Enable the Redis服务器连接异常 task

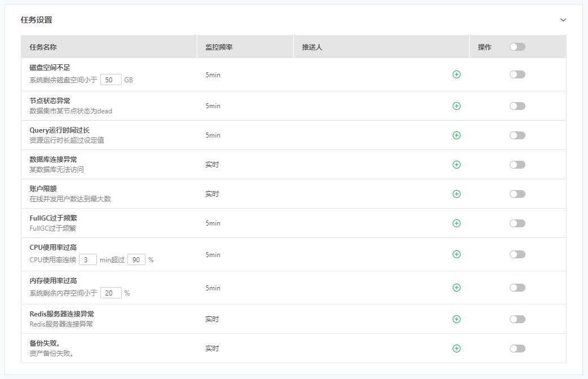(x=517, y=319)
